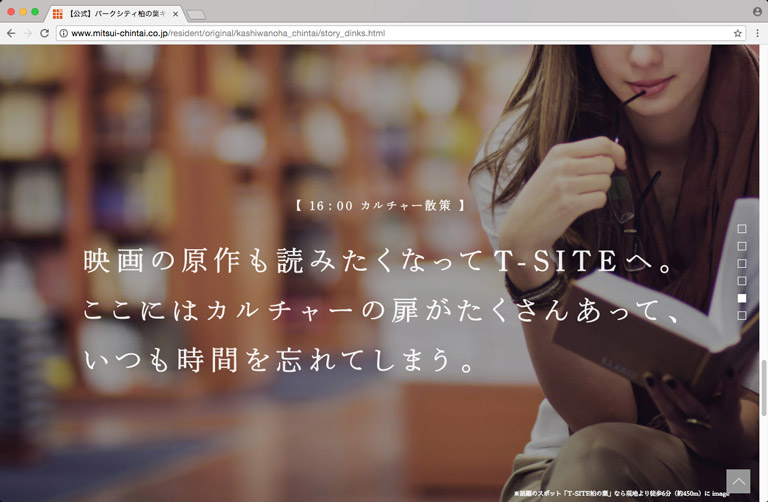Maximize the window with green button
Viewport: 768px width, 502px height.
pyautogui.click(x=35, y=11)
